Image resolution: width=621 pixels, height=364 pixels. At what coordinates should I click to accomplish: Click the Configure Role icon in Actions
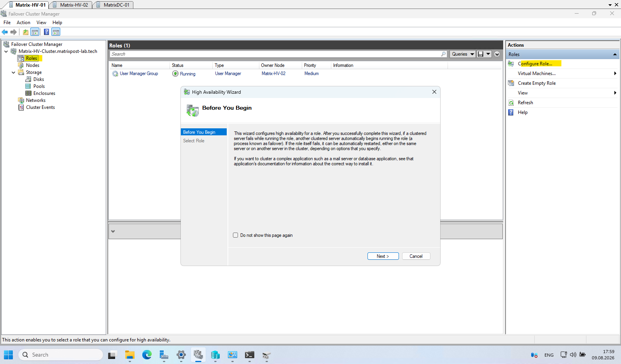pyautogui.click(x=511, y=64)
